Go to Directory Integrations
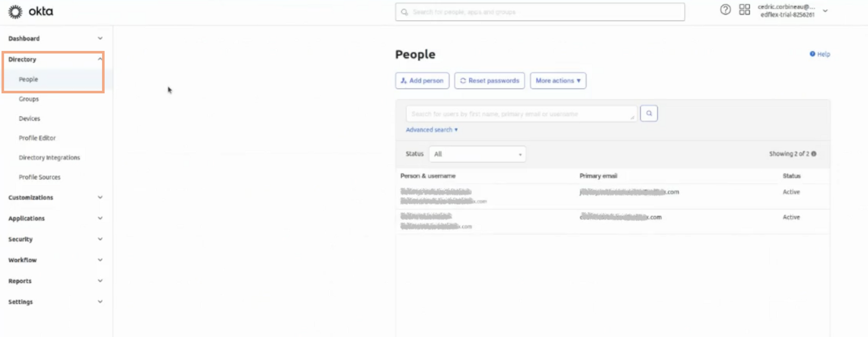The image size is (868, 337). click(49, 158)
